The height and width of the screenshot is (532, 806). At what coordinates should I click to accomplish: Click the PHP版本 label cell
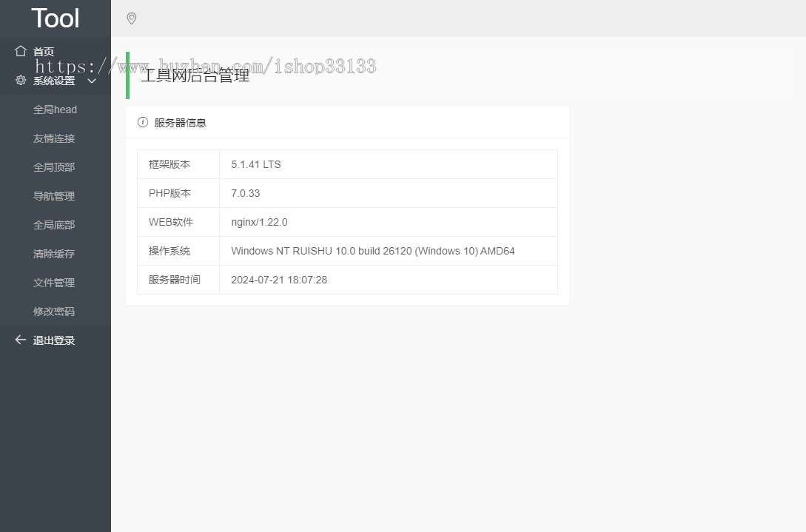[178, 193]
